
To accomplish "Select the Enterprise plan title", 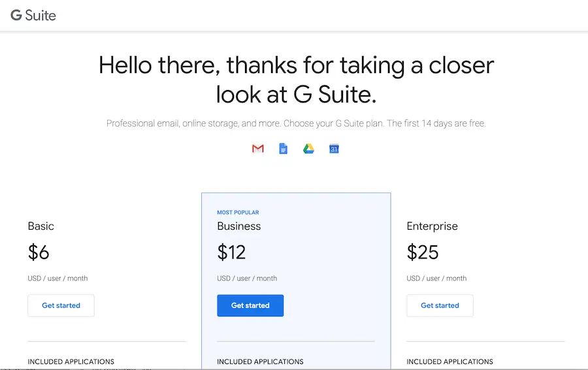I will [432, 226].
